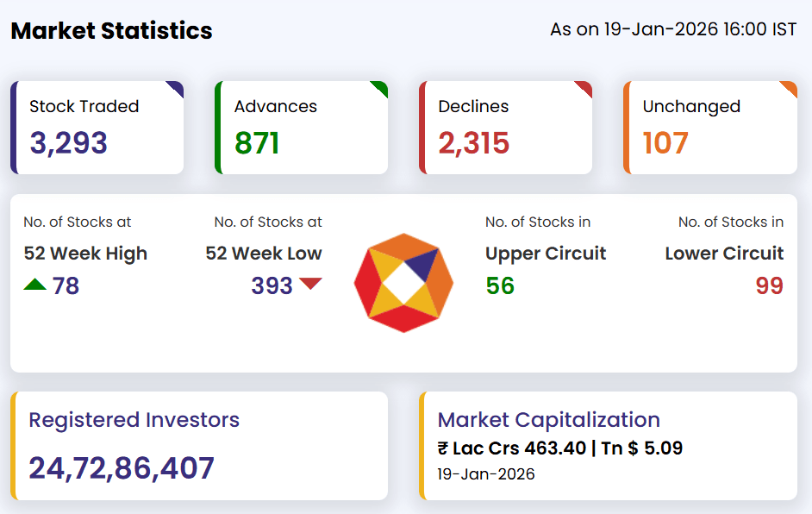Click the purple corner of Stock Traded card
This screenshot has height=514, width=812.
(x=177, y=87)
